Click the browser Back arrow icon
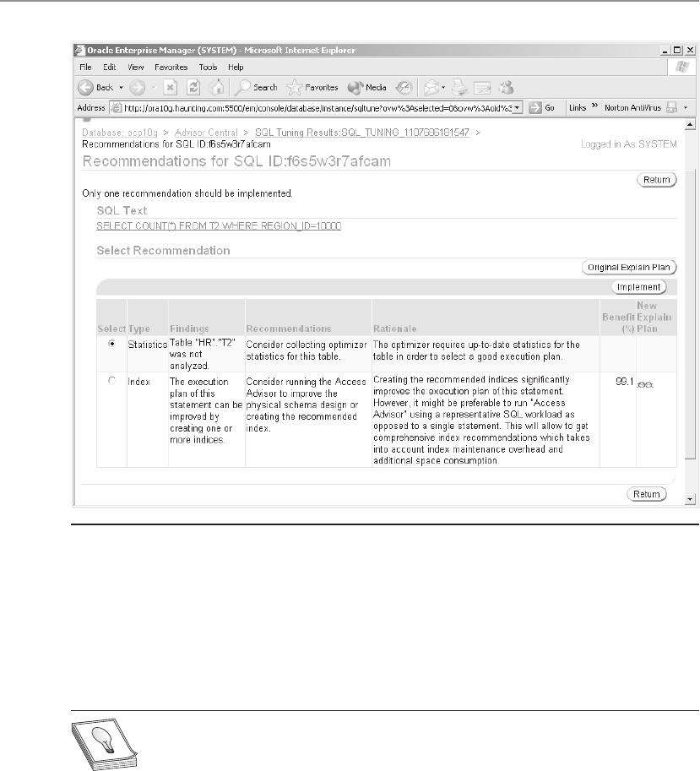 point(85,88)
